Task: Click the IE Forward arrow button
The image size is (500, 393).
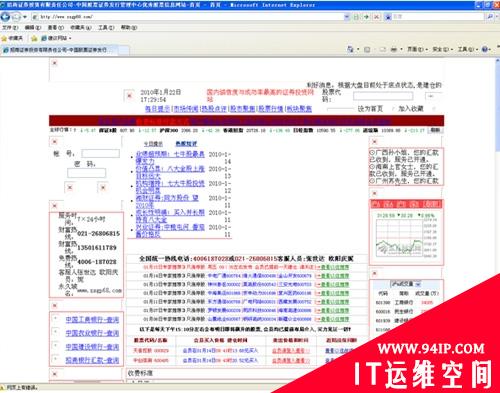Action: click(16, 16)
